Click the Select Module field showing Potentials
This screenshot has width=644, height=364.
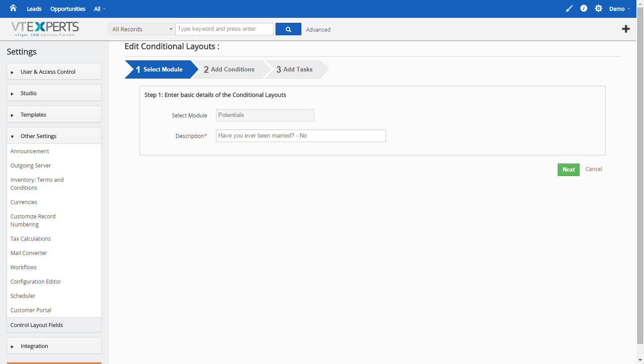[265, 115]
